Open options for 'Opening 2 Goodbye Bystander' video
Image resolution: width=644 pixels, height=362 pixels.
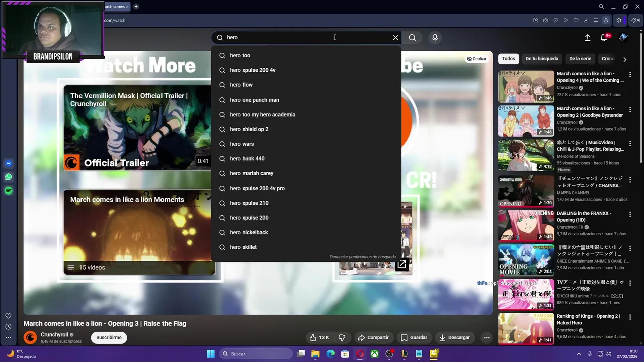click(630, 109)
